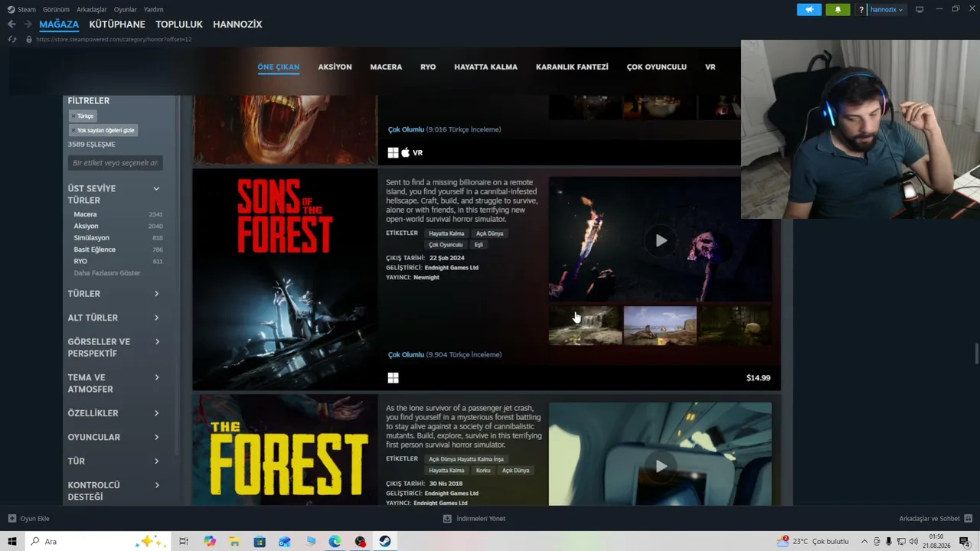980x551 pixels.
Task: Open Steam announcements megaphone button
Action: tap(809, 10)
